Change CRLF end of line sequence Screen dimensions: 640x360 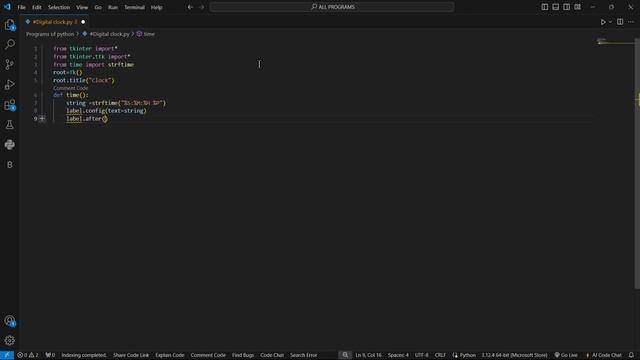440,355
